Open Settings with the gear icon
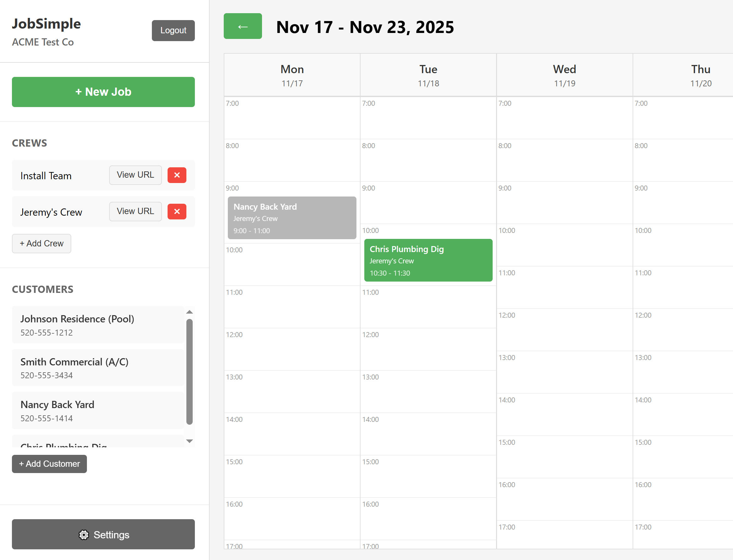This screenshot has height=560, width=733. click(x=103, y=534)
